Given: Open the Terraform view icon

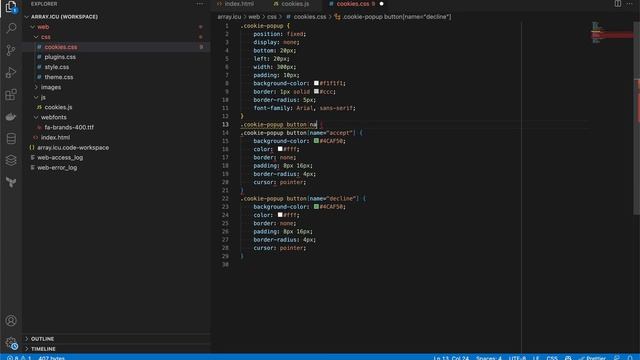Looking at the screenshot, I should point(11,182).
